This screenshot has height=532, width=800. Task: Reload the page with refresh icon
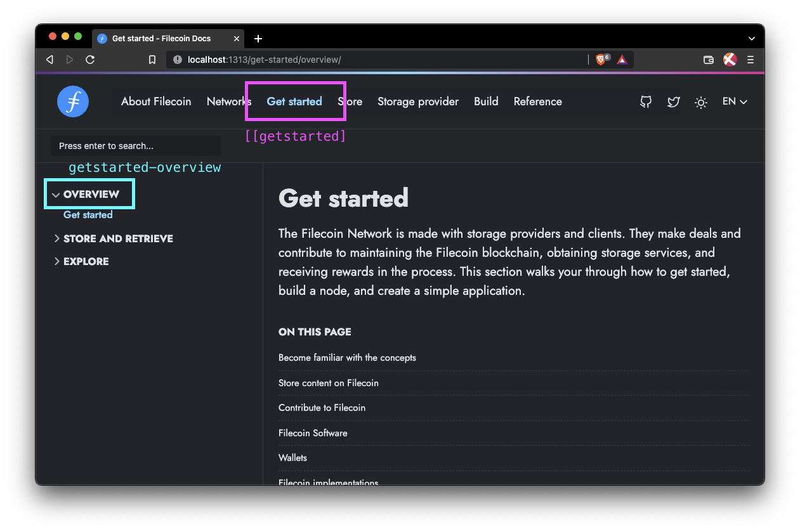point(90,60)
